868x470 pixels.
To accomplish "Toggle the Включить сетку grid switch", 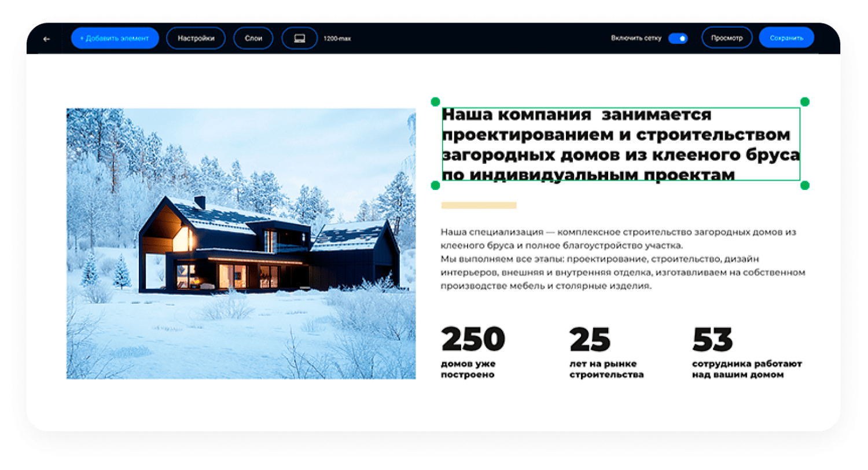I will point(677,38).
